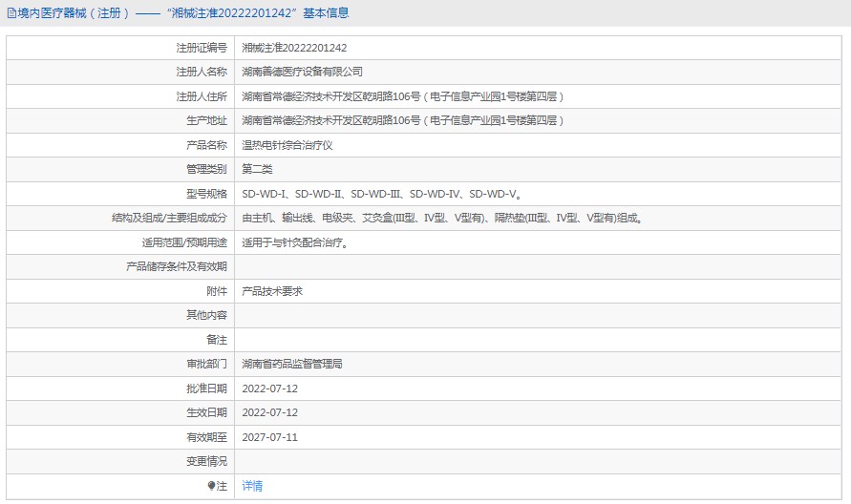This screenshot has height=504, width=851.
Task: Click the 有效期至 label
Action: click(x=206, y=437)
